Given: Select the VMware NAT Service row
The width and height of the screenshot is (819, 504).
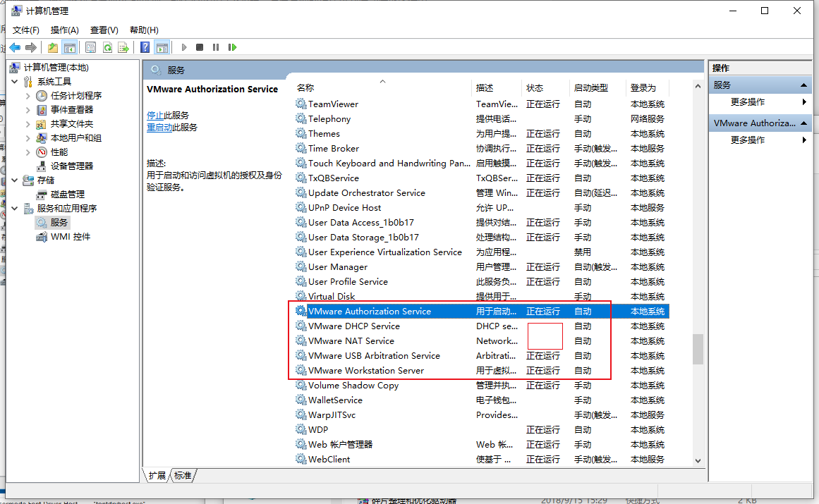Looking at the screenshot, I should [480, 340].
